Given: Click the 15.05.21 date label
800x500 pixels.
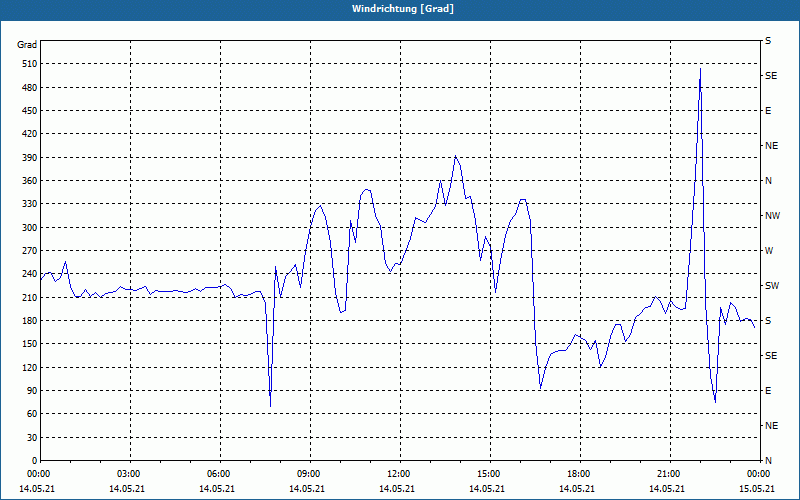Looking at the screenshot, I should coord(757,489).
